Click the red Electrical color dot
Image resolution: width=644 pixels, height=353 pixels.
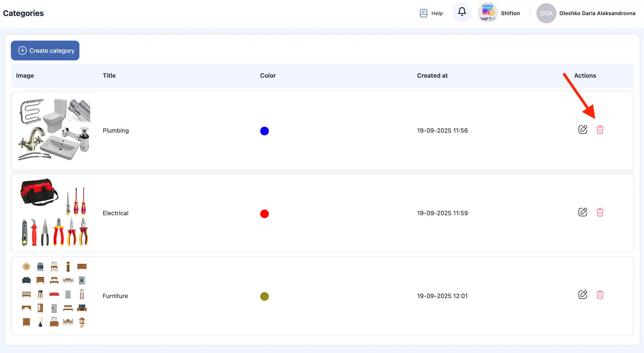click(x=264, y=214)
